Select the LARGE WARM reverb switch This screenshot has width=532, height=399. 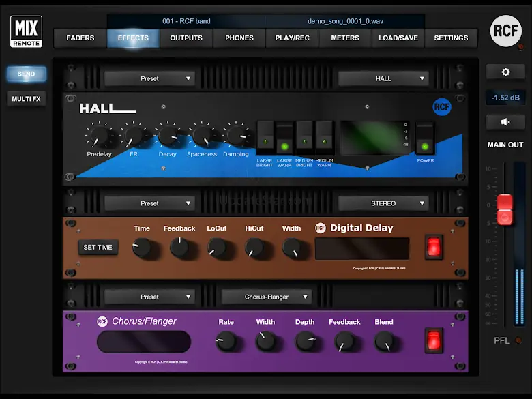point(284,139)
